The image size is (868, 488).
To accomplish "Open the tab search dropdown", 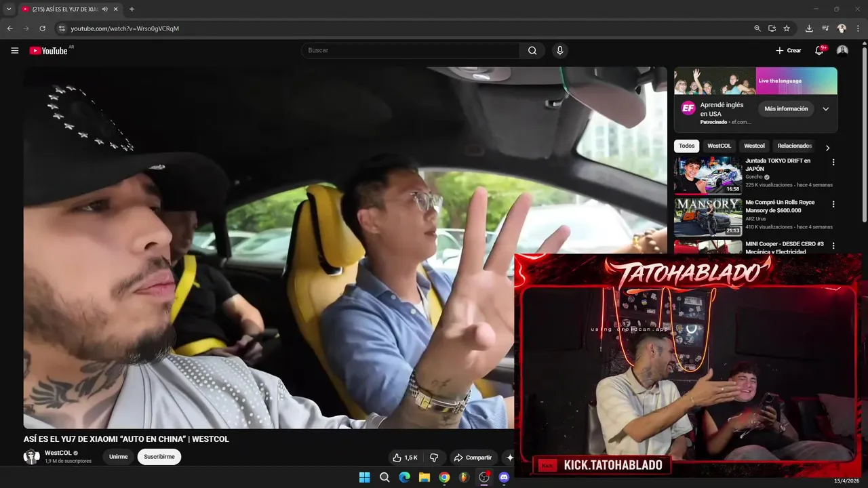I will (x=9, y=9).
